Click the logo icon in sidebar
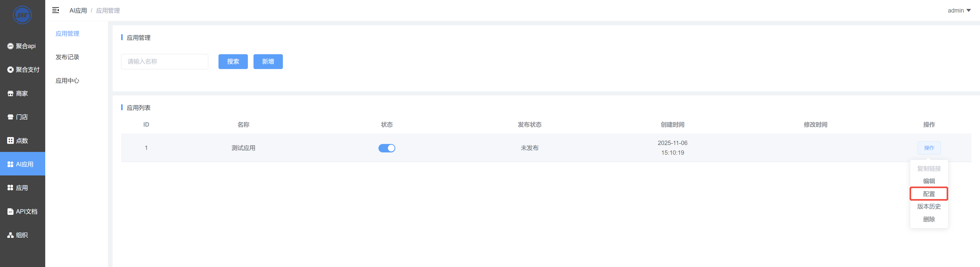Screen dimensions: 980x267 22,15
